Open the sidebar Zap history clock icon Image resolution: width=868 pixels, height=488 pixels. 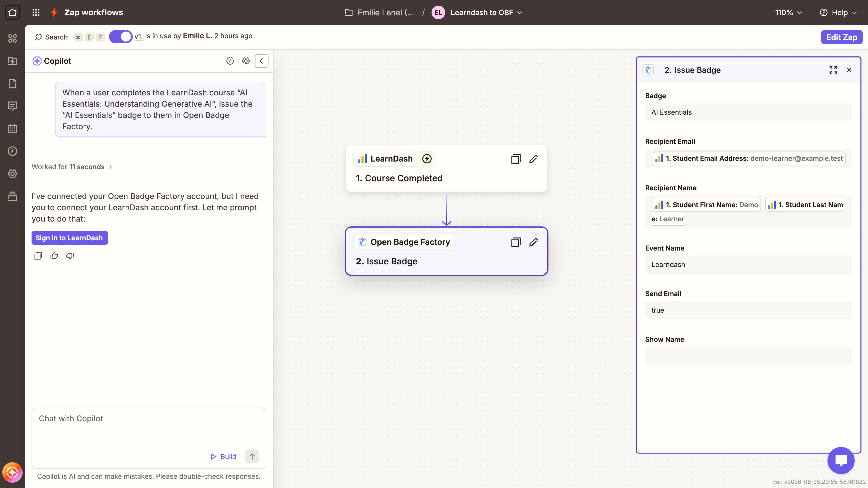point(13,151)
